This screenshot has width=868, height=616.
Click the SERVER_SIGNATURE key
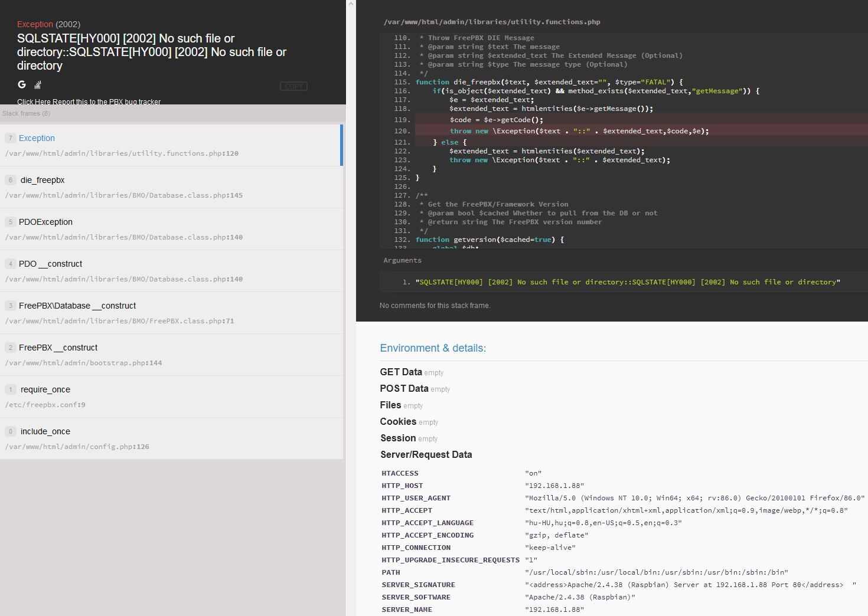(x=418, y=585)
